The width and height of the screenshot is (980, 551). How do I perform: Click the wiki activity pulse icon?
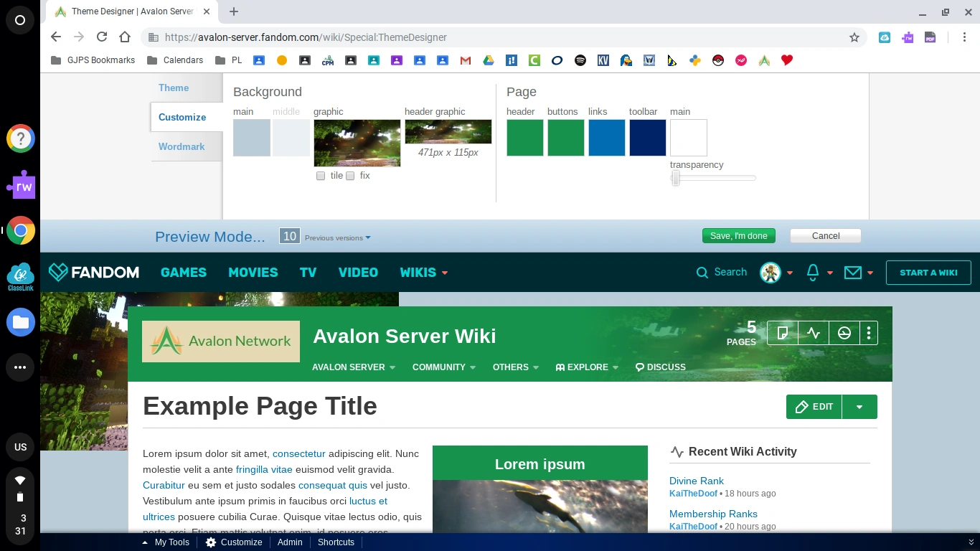click(814, 333)
